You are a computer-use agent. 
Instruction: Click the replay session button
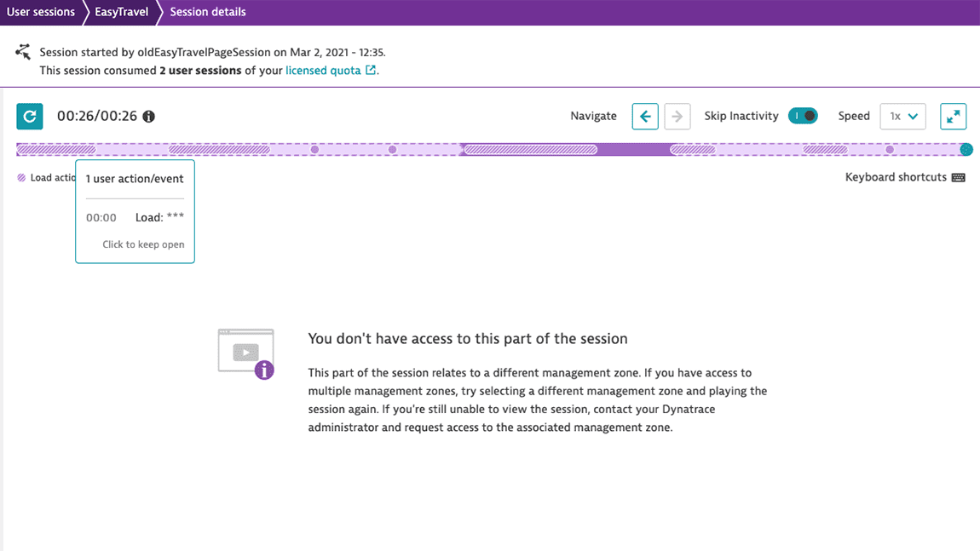tap(30, 117)
